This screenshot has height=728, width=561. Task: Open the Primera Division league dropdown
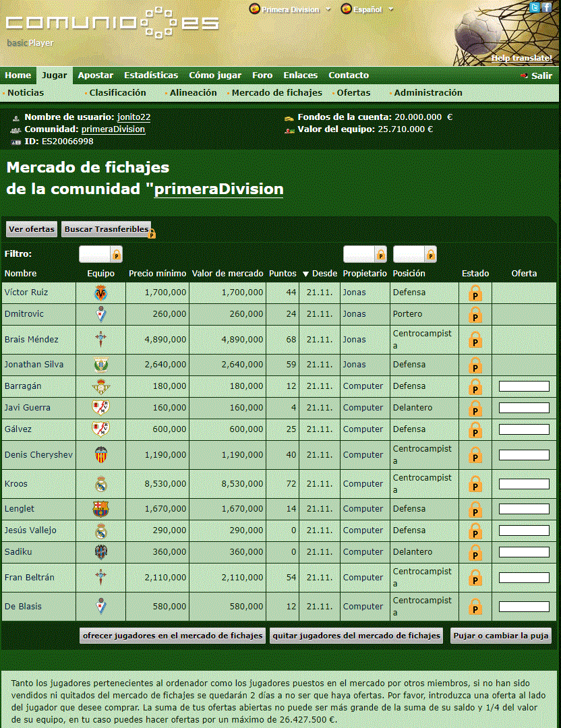tap(291, 9)
